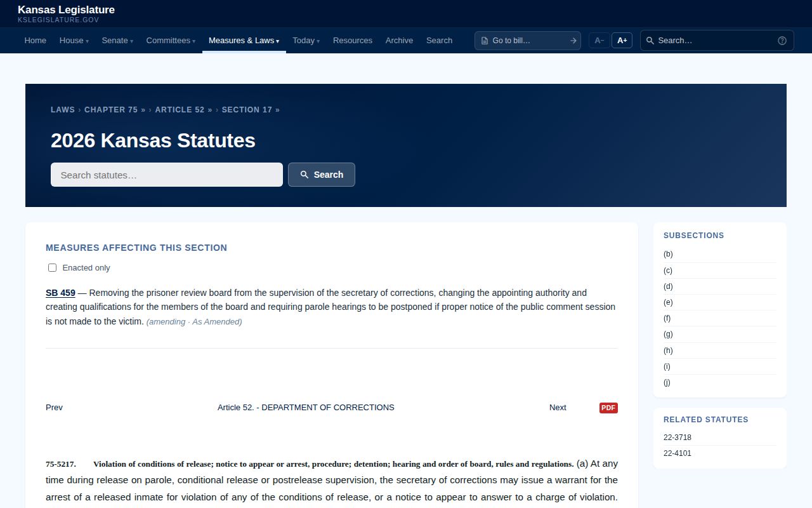Jump to subsection (b)

tap(668, 254)
